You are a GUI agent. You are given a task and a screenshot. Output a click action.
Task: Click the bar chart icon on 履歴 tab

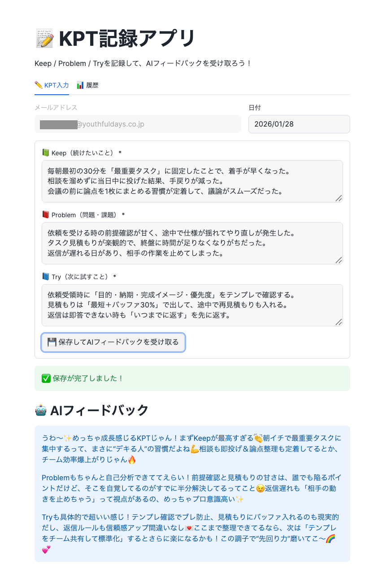pos(80,85)
